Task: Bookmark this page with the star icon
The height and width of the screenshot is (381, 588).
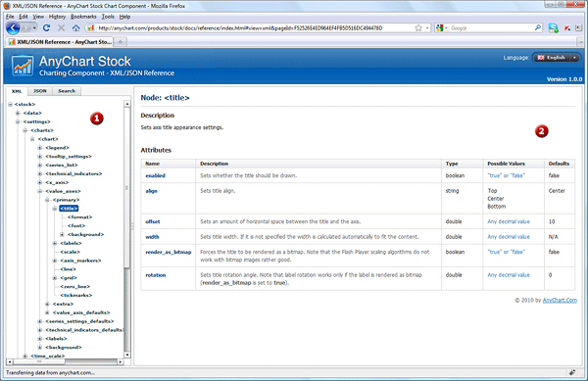Action: (418, 28)
